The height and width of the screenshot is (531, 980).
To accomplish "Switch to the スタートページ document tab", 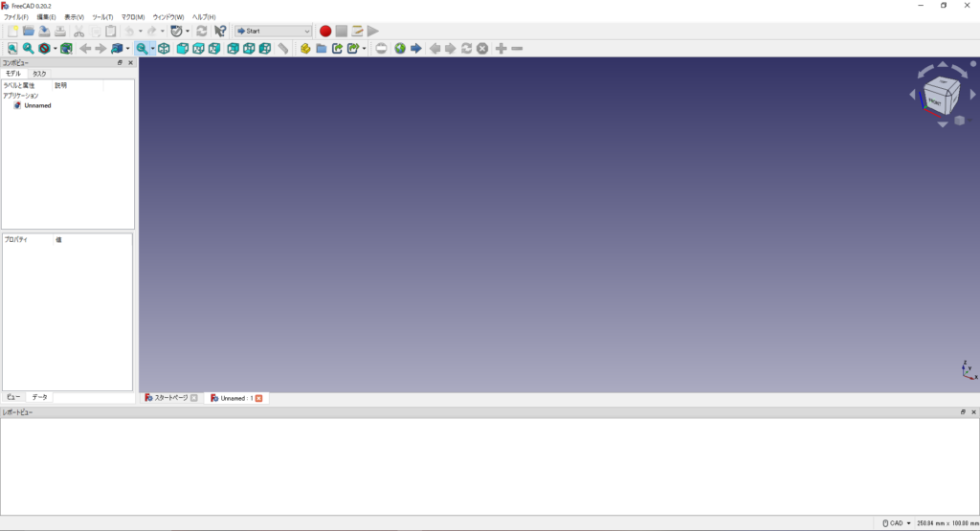I will click(170, 398).
